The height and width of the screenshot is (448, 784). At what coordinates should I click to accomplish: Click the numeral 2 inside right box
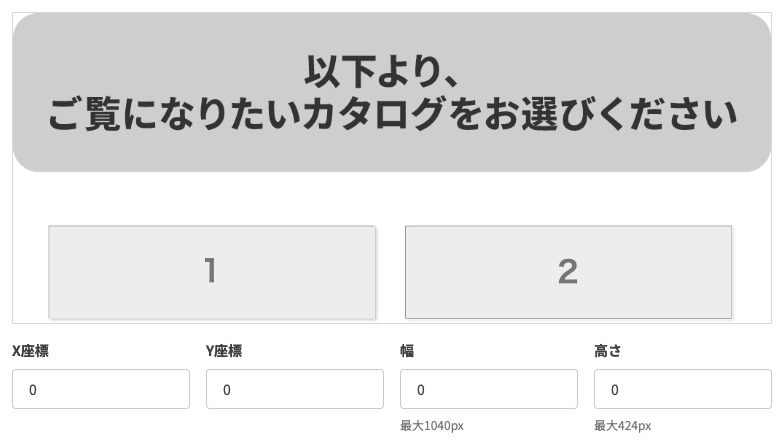click(x=568, y=272)
